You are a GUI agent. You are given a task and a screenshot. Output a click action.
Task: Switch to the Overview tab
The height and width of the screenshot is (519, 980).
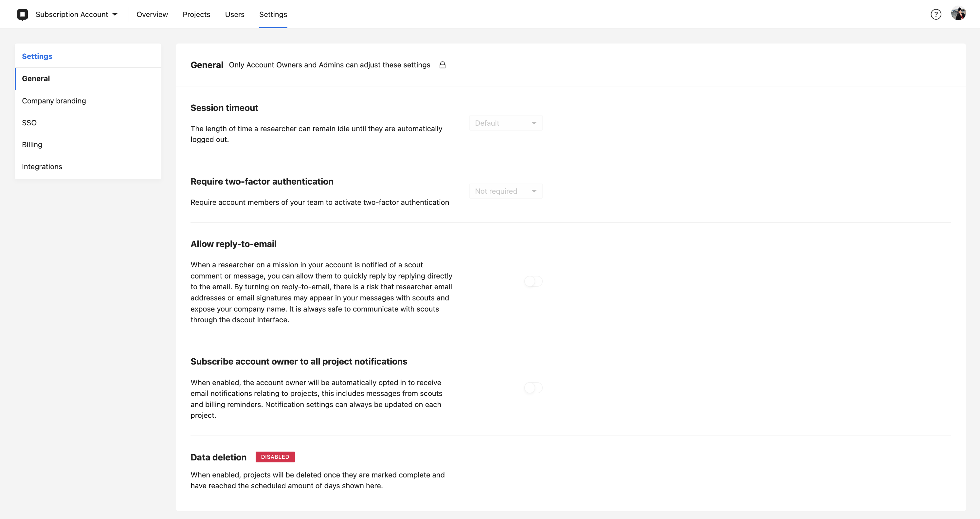[x=152, y=14]
